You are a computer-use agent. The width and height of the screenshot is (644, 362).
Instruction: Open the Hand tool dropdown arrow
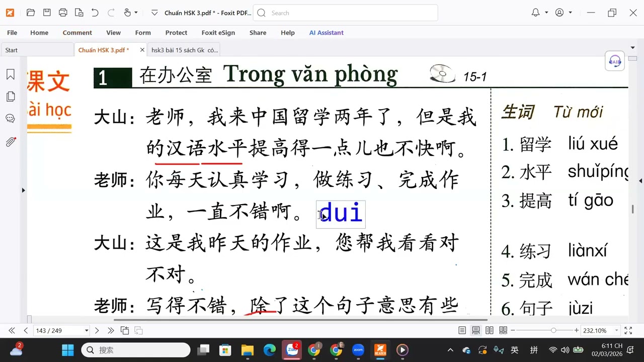(136, 13)
